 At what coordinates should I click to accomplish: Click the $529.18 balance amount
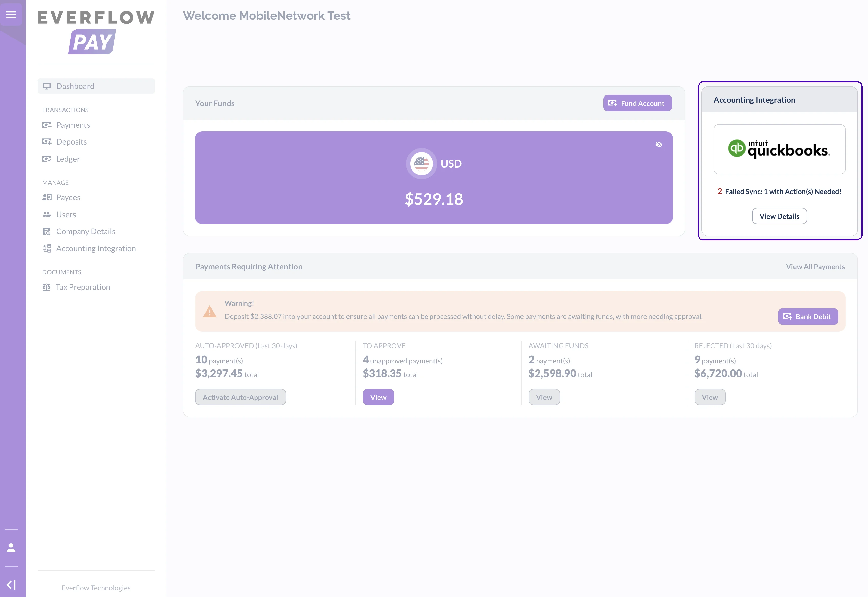(434, 199)
